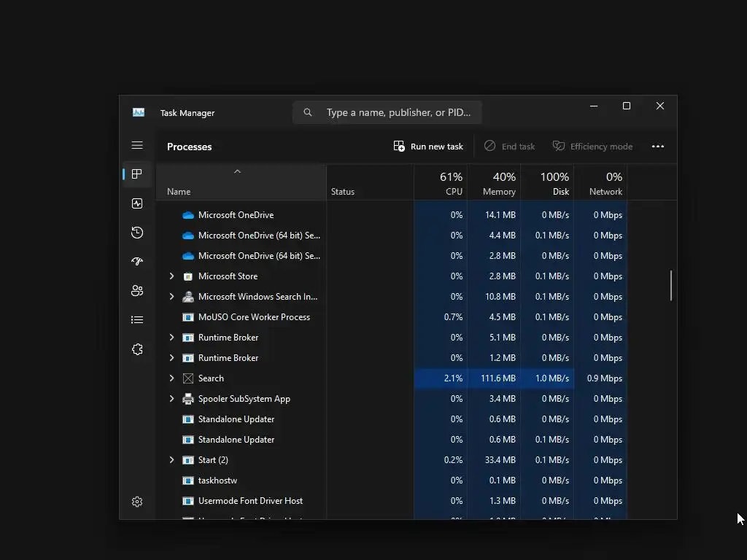Minimize the Task Manager window

(x=594, y=106)
